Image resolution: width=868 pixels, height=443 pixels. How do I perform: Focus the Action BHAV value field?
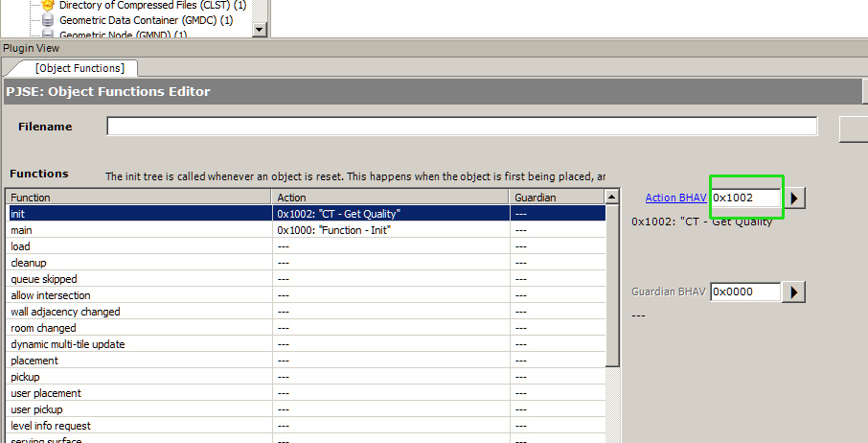tap(745, 198)
